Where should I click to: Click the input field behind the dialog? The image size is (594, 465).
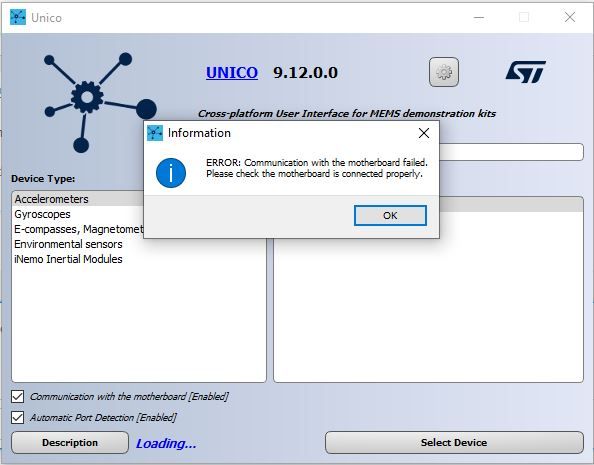pos(511,152)
